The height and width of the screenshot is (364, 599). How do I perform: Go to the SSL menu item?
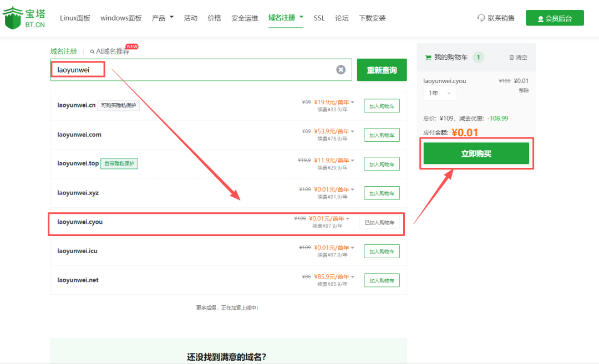point(319,18)
